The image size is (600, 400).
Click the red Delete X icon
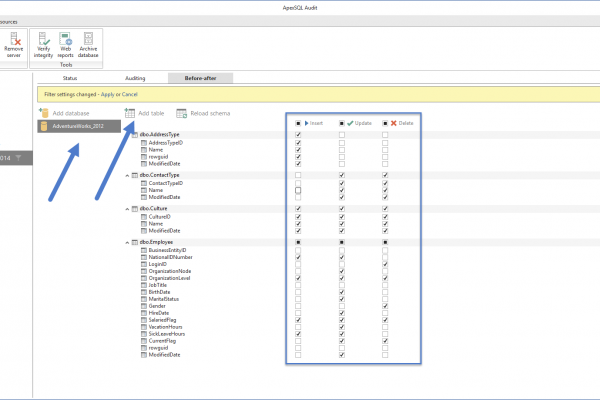point(393,123)
